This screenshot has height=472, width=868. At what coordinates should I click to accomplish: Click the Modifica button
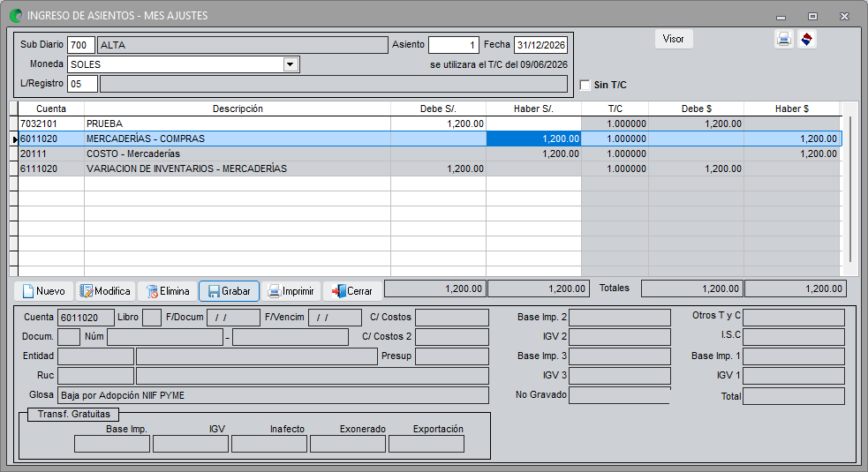click(x=105, y=291)
